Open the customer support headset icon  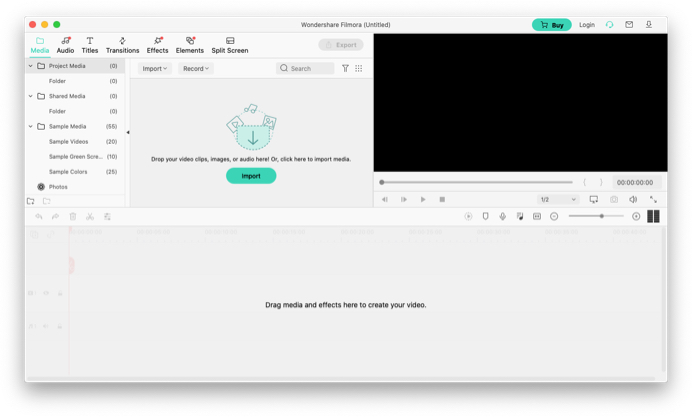pos(609,25)
